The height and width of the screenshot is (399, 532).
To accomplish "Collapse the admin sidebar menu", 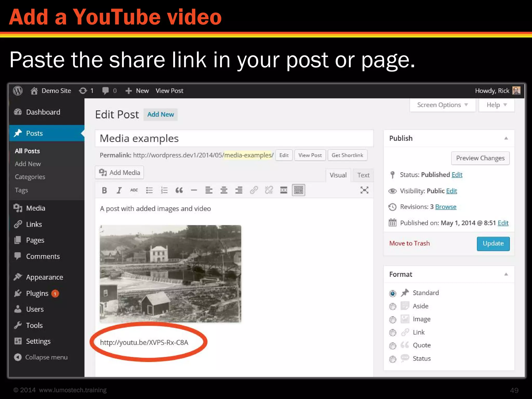I will tap(41, 357).
